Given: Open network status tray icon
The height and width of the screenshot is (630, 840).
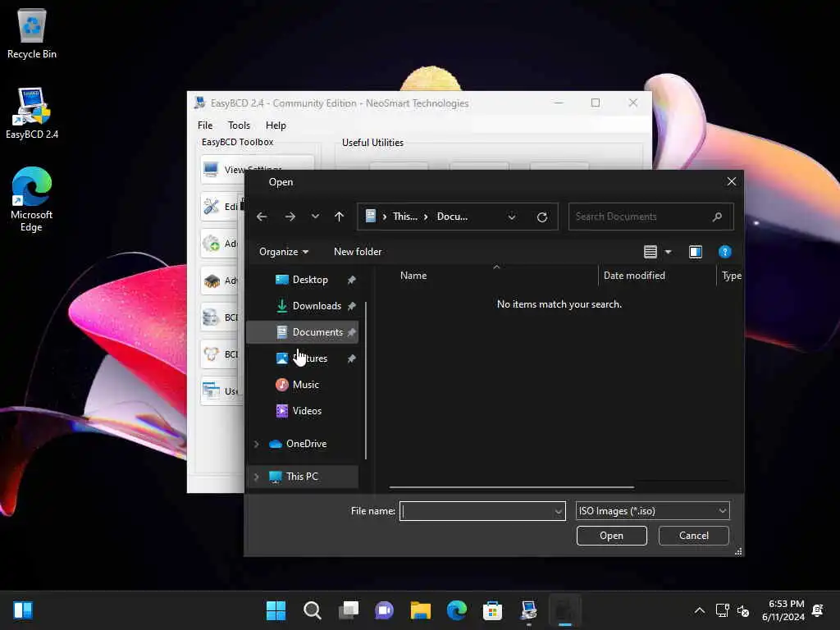Looking at the screenshot, I should tap(722, 610).
